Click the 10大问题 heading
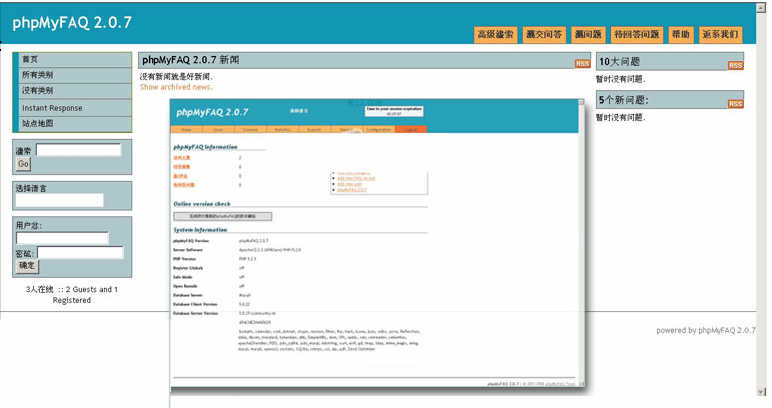 click(x=619, y=62)
